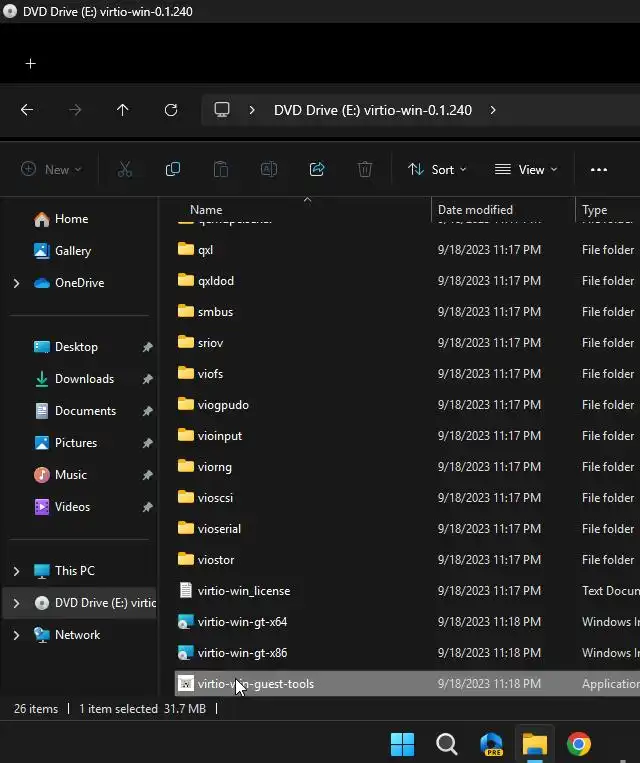Screen dimensions: 640x763
Task: Click the Rename toolbar icon
Action: tap(269, 169)
